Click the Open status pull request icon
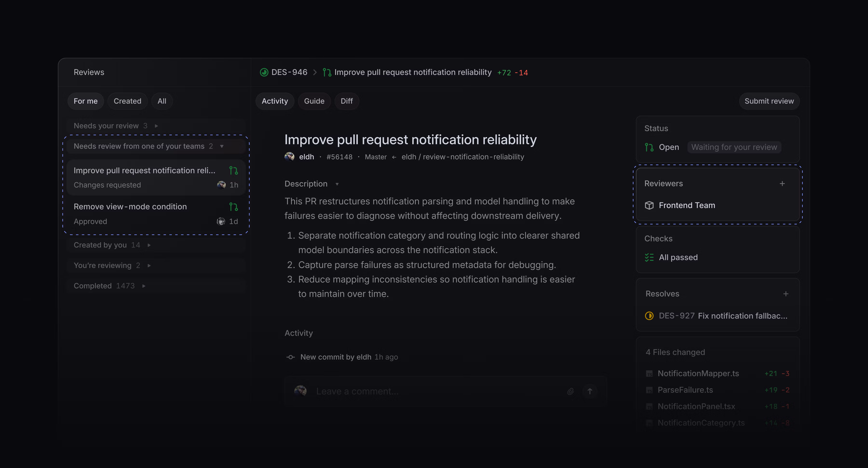The image size is (868, 468). click(649, 147)
